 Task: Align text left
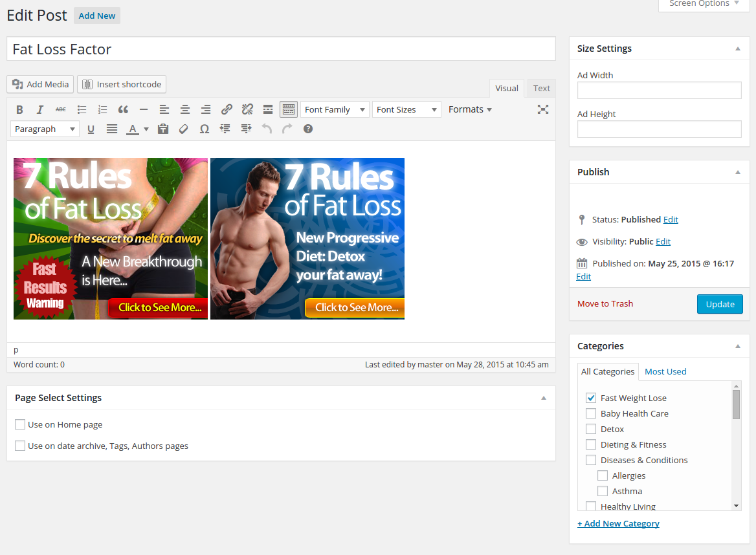tap(164, 110)
